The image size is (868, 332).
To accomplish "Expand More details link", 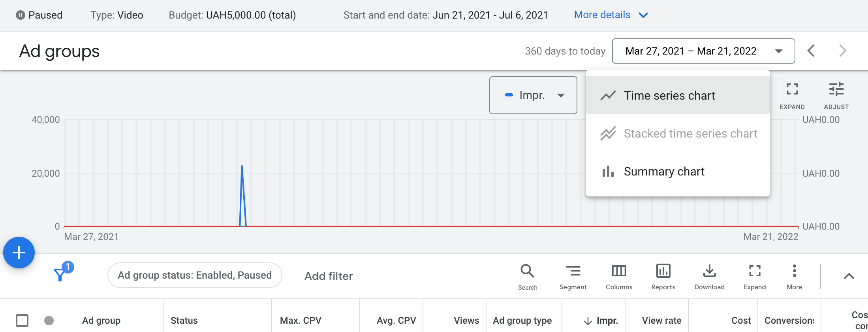I will pyautogui.click(x=611, y=15).
